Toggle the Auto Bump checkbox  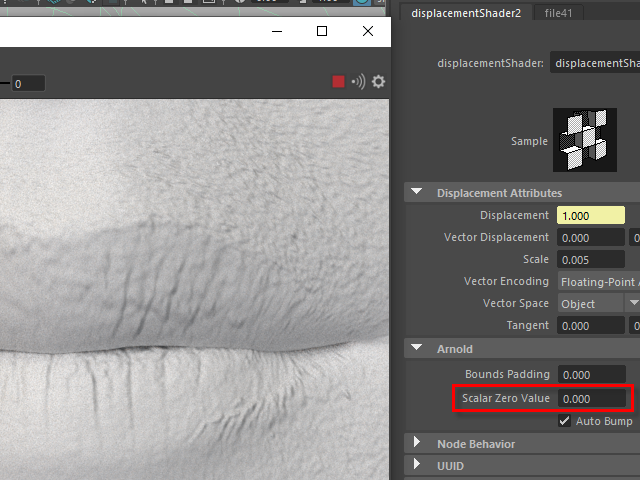point(565,421)
